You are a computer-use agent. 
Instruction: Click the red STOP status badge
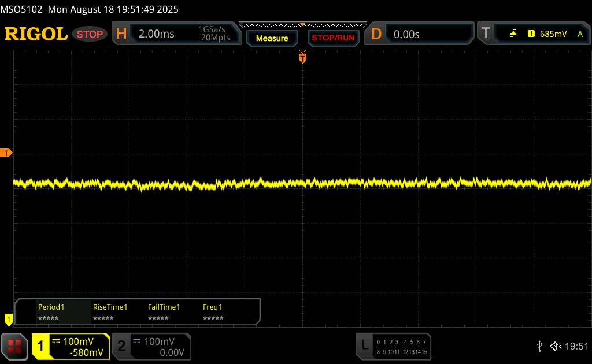[90, 34]
